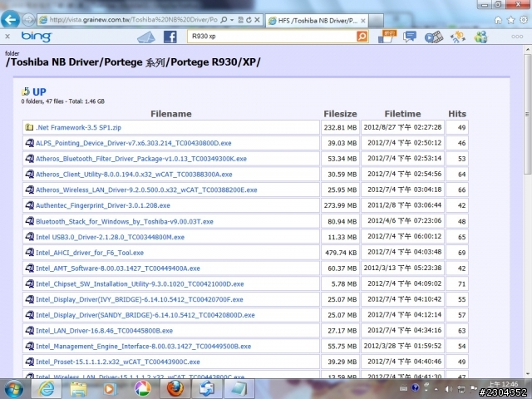
Task: Go UP to the parent folder
Action: pos(39,91)
